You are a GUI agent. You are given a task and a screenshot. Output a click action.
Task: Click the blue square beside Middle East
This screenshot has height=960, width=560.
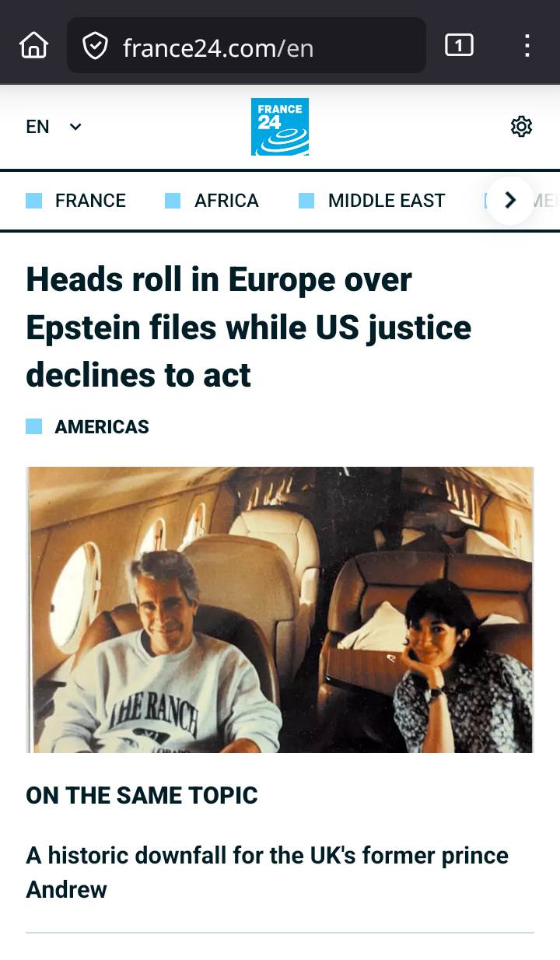[x=306, y=201]
